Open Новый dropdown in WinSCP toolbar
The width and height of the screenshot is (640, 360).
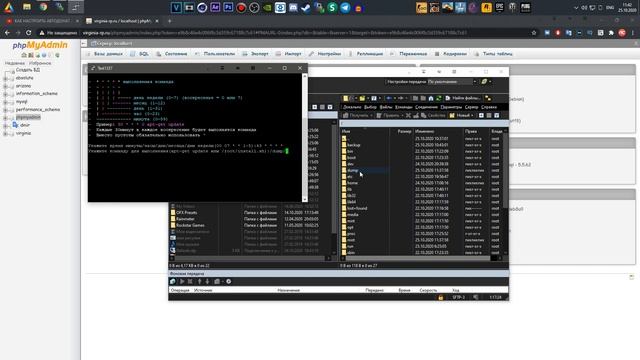point(462,116)
